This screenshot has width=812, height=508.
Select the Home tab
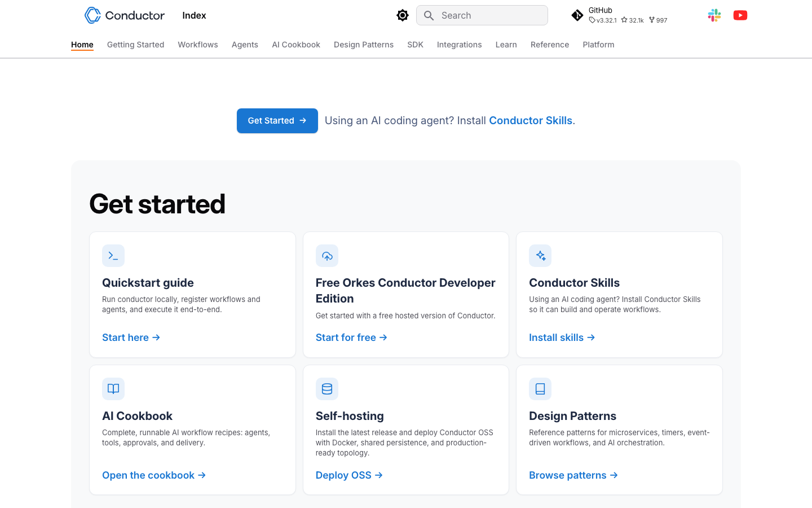click(82, 45)
